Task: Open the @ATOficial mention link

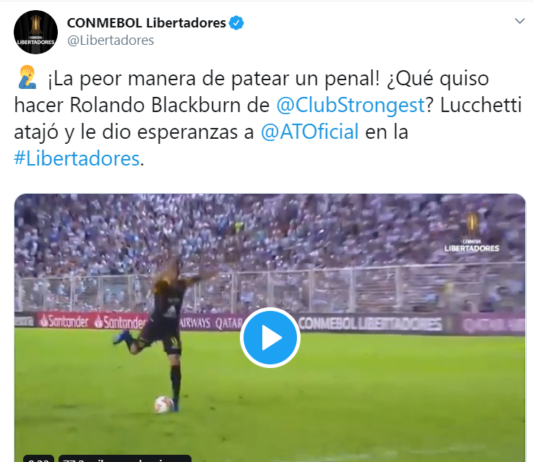Action: point(310,132)
